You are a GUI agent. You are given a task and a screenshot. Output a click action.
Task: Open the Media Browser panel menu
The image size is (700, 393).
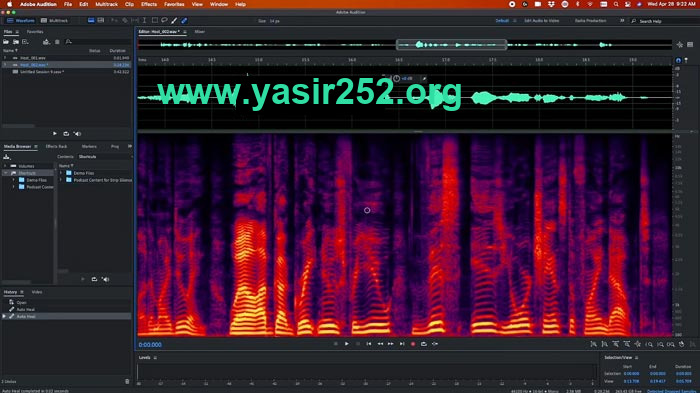(36, 146)
